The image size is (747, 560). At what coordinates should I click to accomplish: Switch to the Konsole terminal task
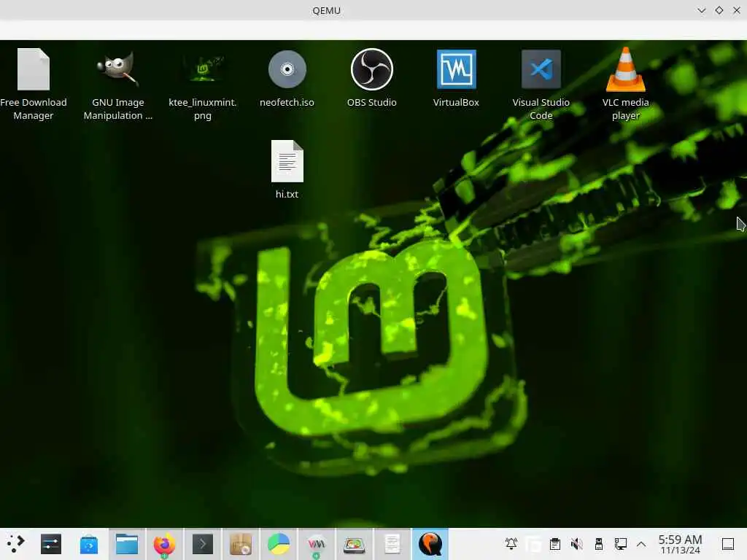203,544
